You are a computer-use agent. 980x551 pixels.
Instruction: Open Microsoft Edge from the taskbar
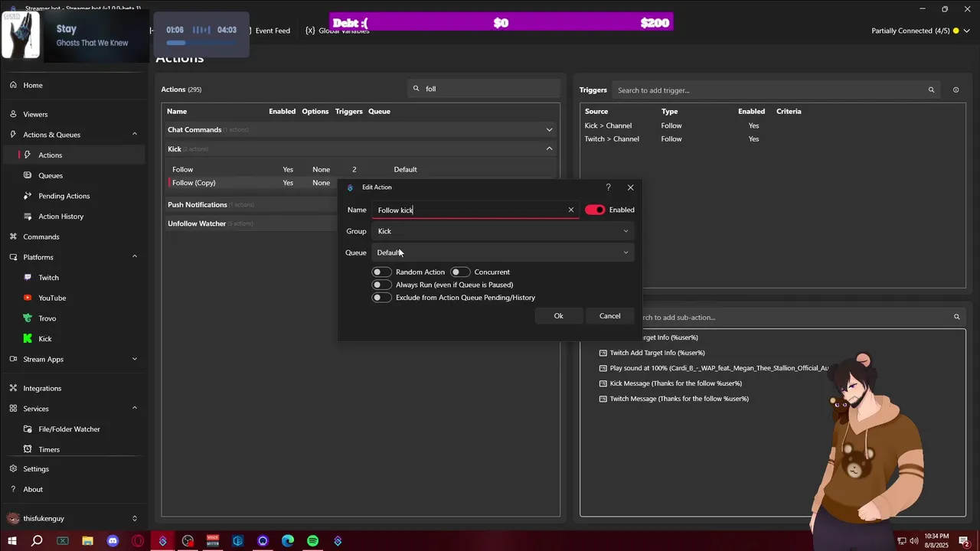tap(288, 541)
